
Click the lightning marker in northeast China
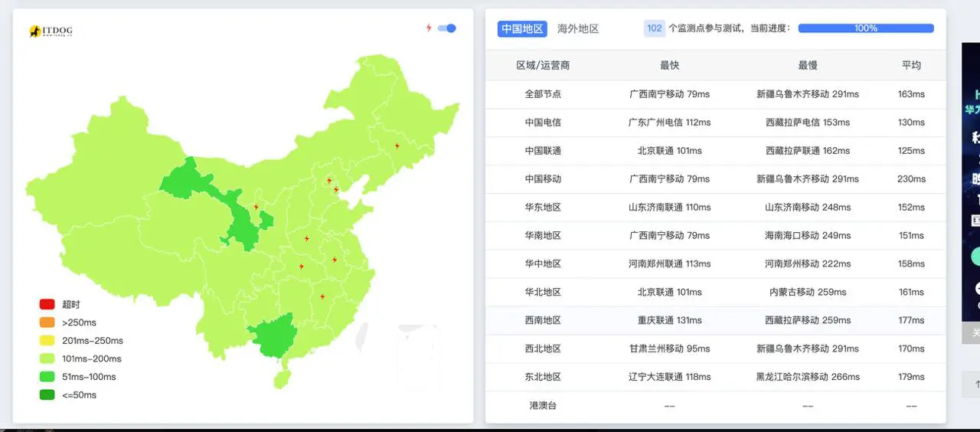pos(397,146)
